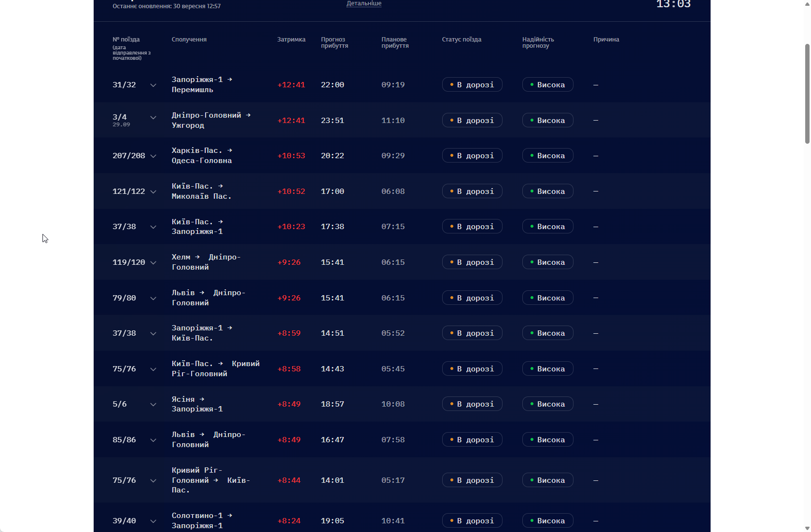The height and width of the screenshot is (532, 811).
Task: Select route 'Дніпро-Головний → Ужгород'
Action: click(x=211, y=120)
